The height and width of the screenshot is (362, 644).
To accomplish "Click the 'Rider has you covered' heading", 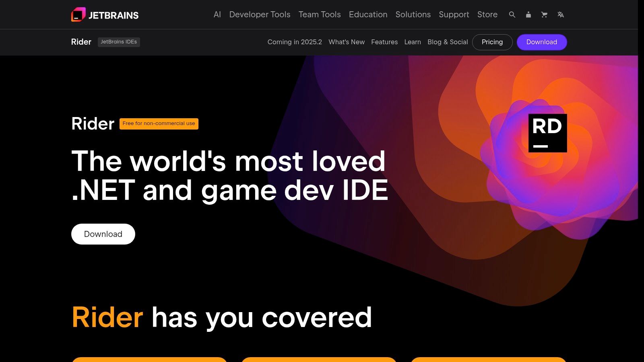I will pos(222,317).
